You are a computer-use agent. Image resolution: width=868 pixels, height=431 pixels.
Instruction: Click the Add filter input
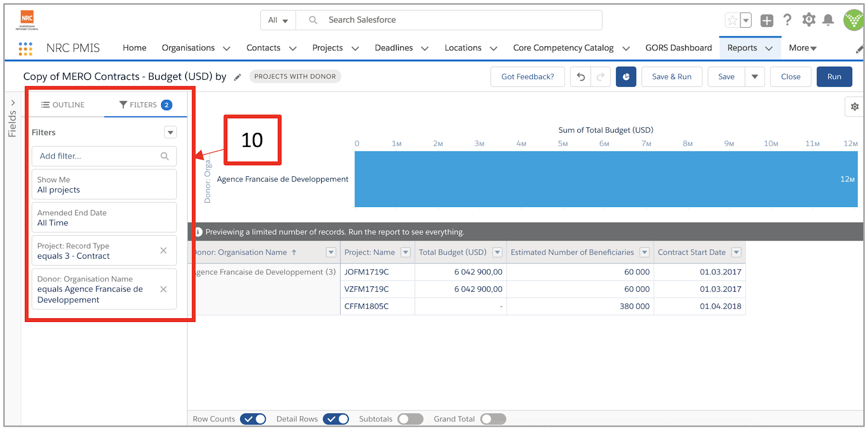(x=104, y=156)
